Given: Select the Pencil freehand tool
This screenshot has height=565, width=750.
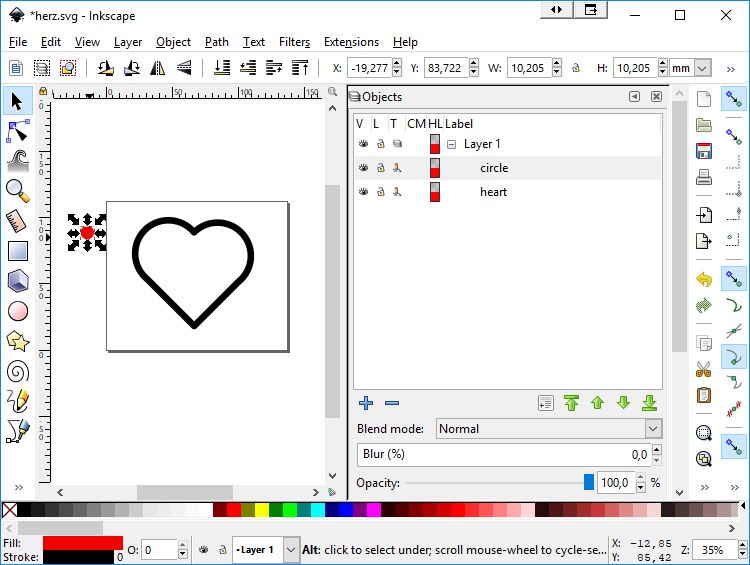Looking at the screenshot, I should coord(18,401).
